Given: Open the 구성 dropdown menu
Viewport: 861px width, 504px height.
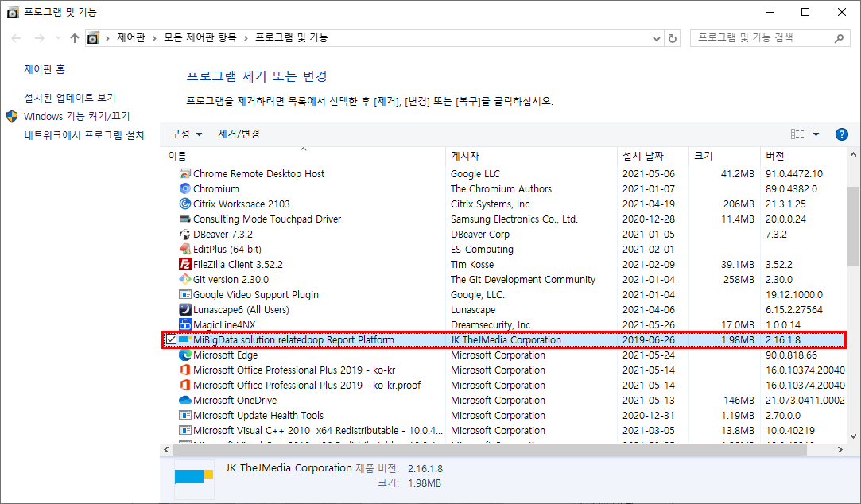Looking at the screenshot, I should click(x=187, y=134).
